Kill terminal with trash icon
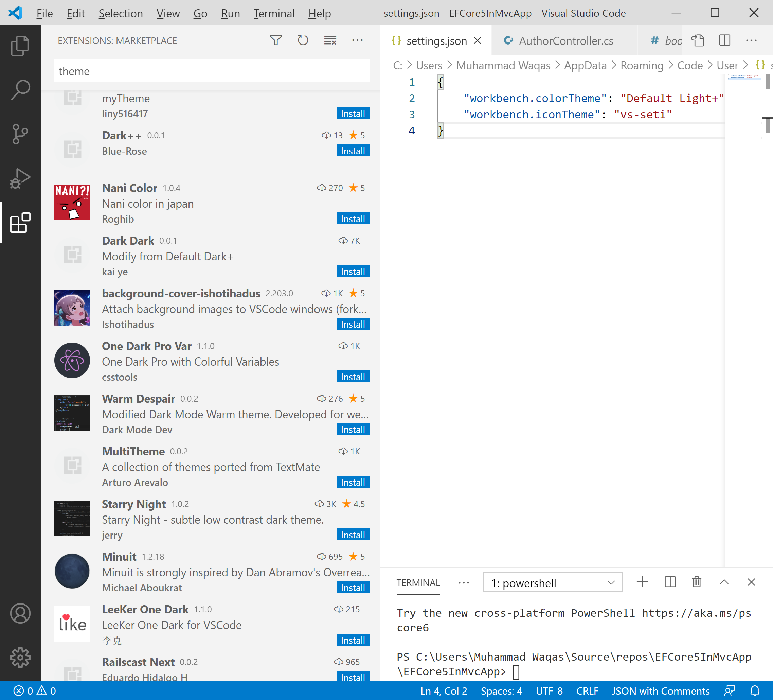Viewport: 773px width, 700px height. [x=697, y=582]
